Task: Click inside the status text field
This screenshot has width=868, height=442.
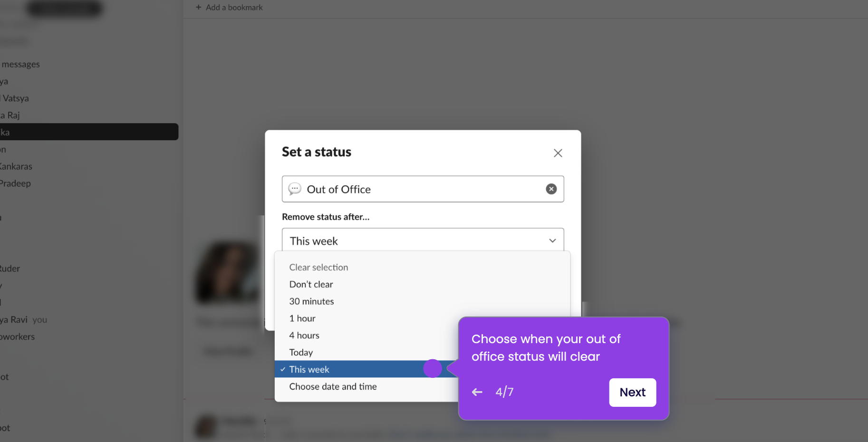Action: pos(418,189)
